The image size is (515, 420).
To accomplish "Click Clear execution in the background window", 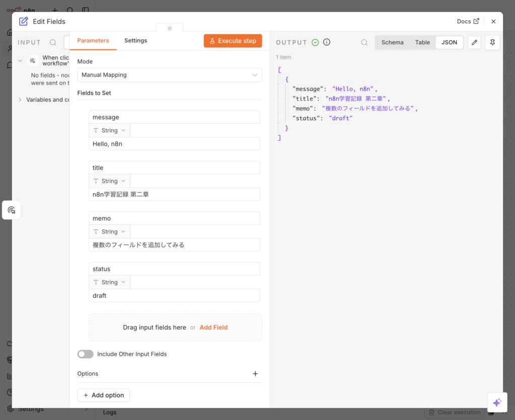I will [455, 412].
